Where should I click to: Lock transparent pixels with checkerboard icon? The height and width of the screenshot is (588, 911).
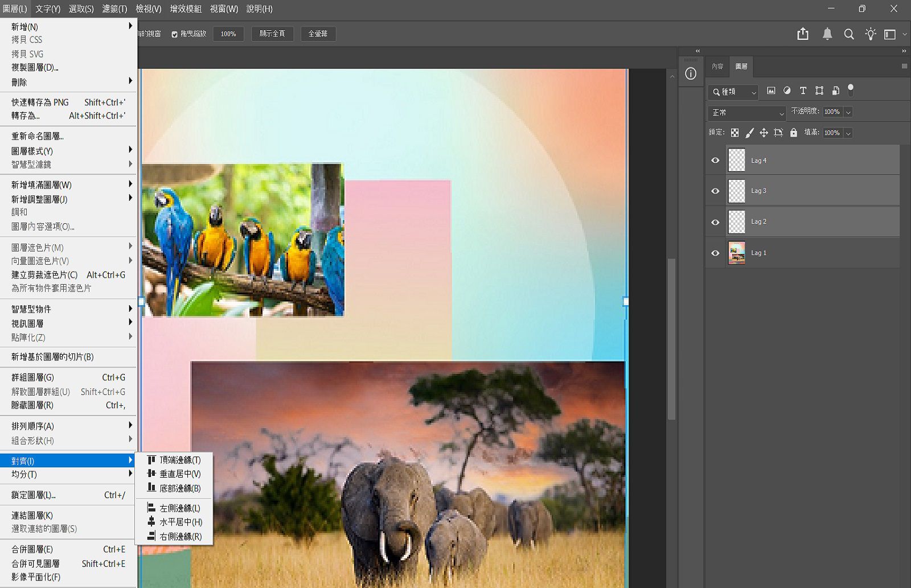[x=734, y=133]
